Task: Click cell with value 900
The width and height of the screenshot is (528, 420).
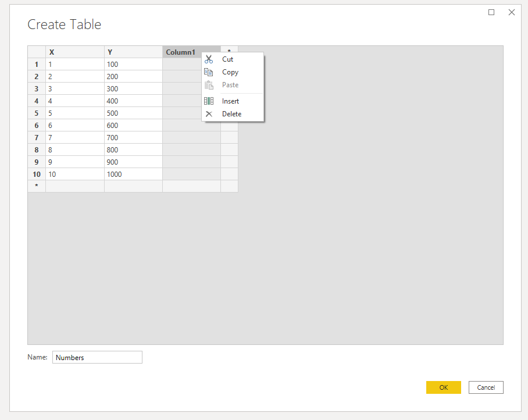Action: (133, 162)
